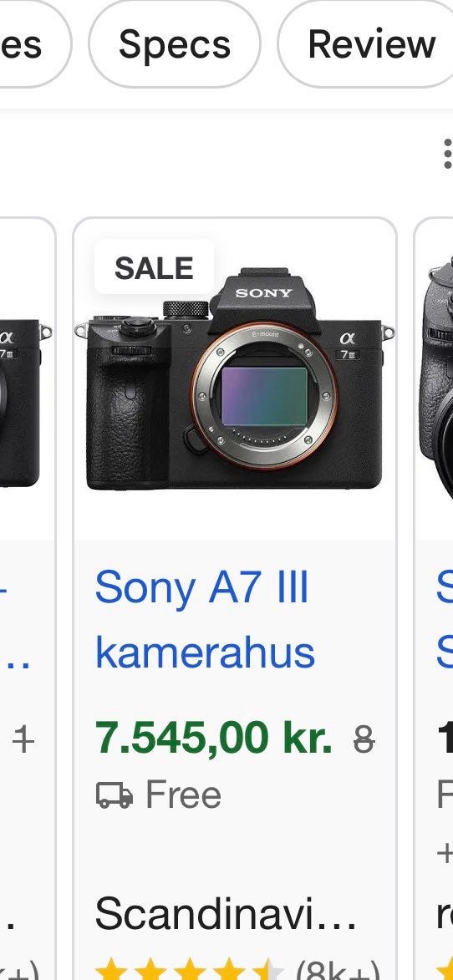Screen dimensions: 453x980
Task: Open the cut-off camera photo on the left card
Action: [25, 400]
